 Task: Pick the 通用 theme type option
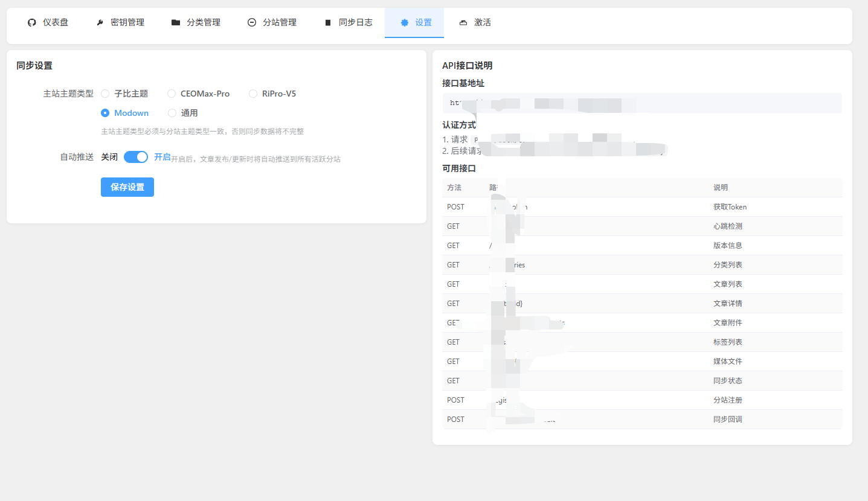(x=172, y=113)
